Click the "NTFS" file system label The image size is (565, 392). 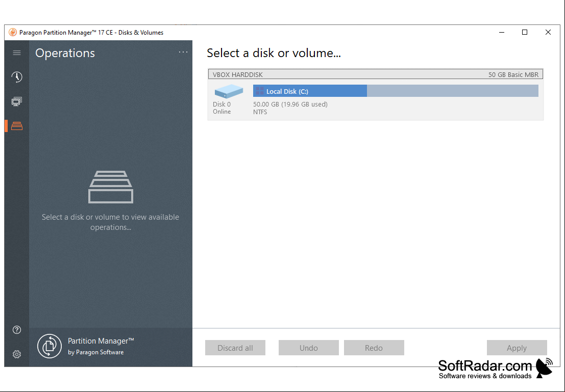pos(260,112)
